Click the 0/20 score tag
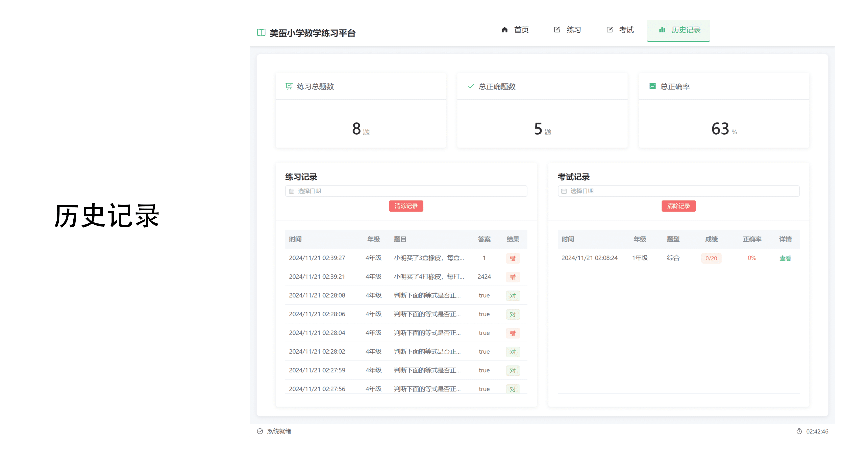Viewport: 868px width, 457px height. pyautogui.click(x=711, y=258)
